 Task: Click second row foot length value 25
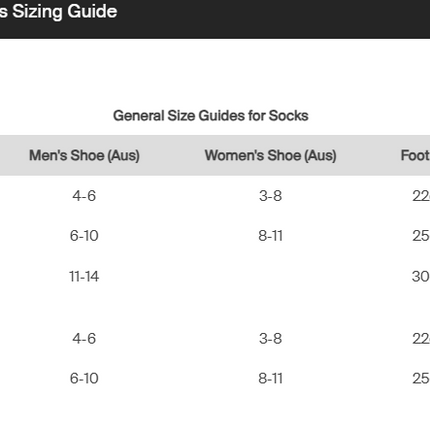tap(421, 236)
